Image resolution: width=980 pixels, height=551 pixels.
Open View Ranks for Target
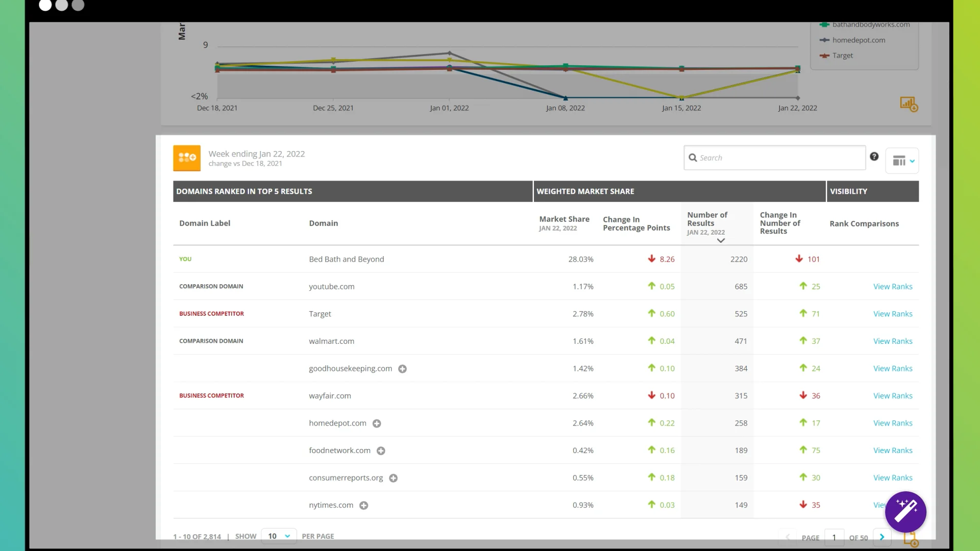892,314
